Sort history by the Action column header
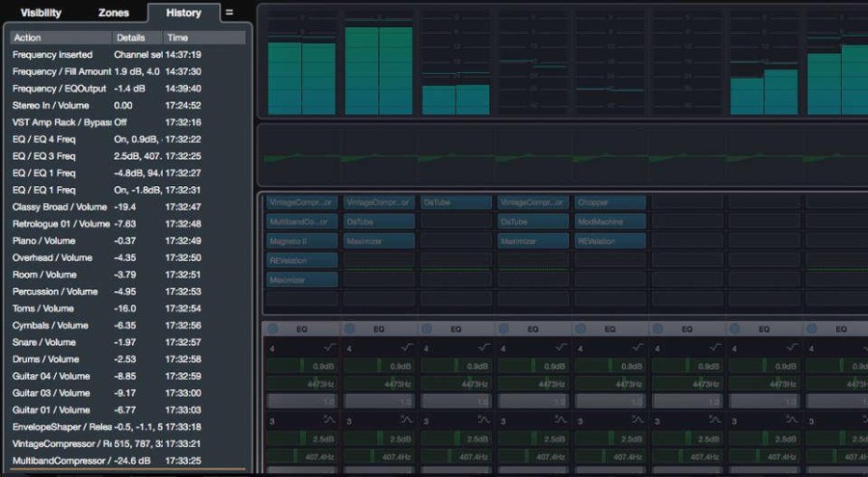Image resolution: width=868 pixels, height=477 pixels. [x=61, y=38]
